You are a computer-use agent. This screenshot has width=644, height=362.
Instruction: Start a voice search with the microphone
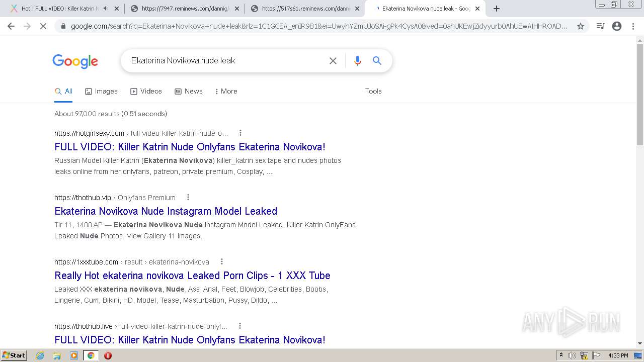tap(358, 61)
